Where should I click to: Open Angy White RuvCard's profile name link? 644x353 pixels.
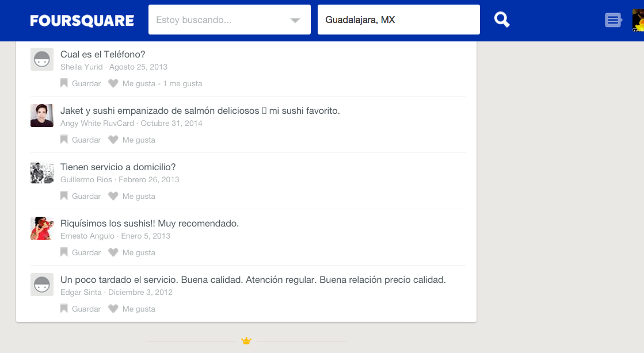pyautogui.click(x=97, y=123)
